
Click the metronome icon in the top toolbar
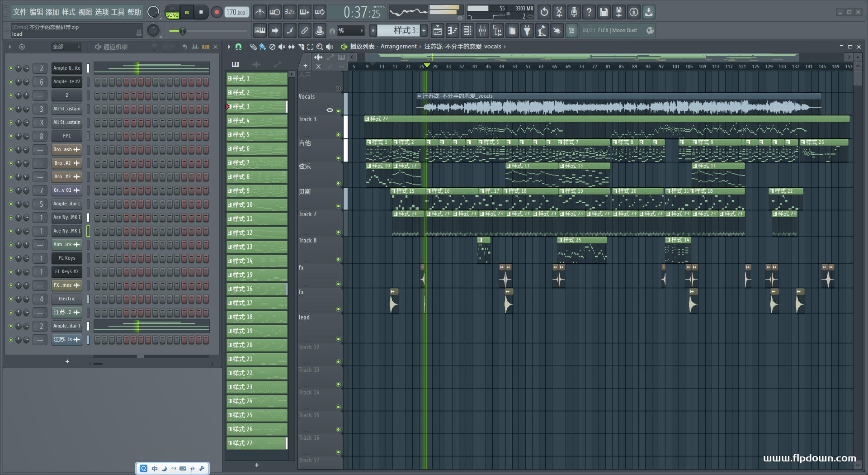click(x=259, y=12)
